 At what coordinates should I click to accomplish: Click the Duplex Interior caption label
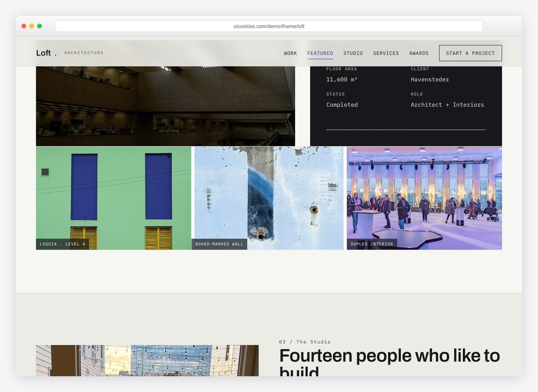pos(372,244)
